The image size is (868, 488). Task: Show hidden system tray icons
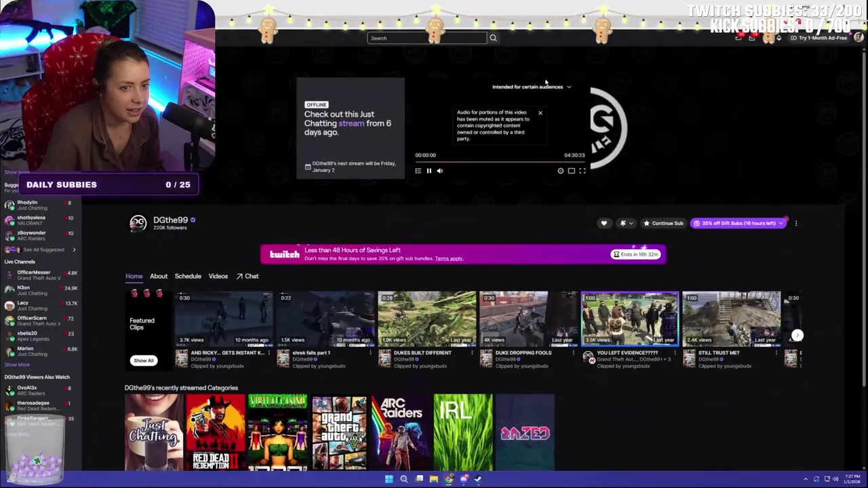[806, 479]
